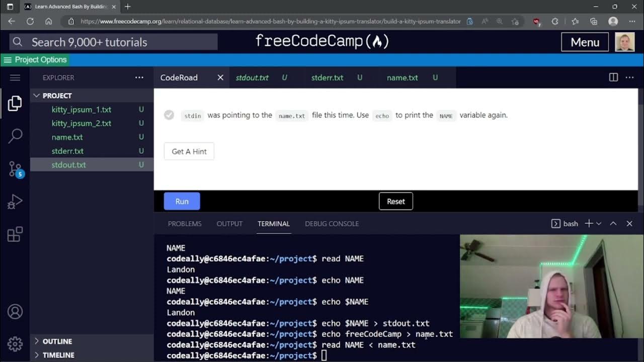Click the Reset button
The height and width of the screenshot is (362, 644).
point(396,201)
